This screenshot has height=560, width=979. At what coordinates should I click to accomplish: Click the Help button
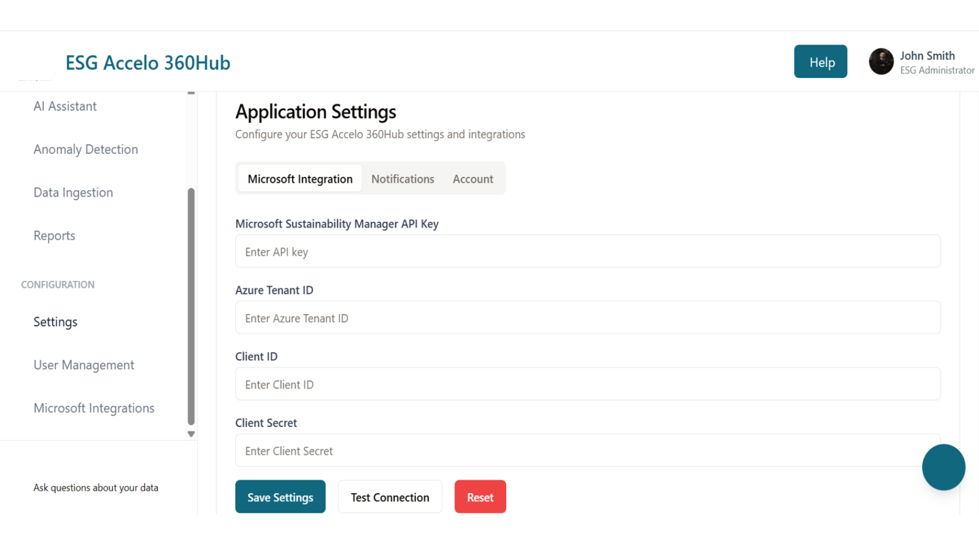point(820,62)
